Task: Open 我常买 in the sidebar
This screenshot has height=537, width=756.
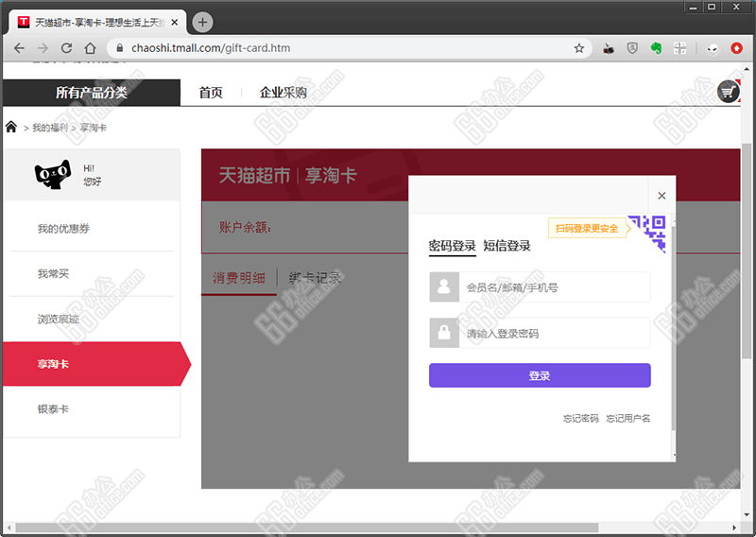Action: pos(53,273)
